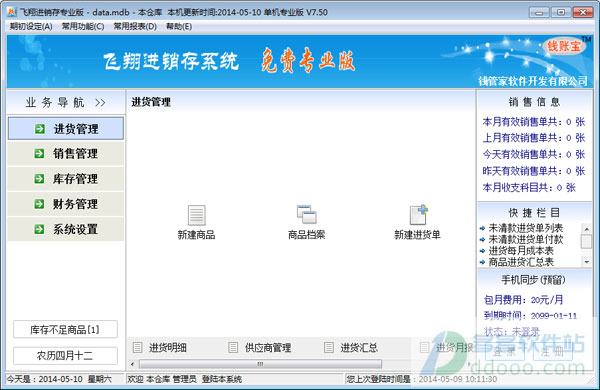Click 上月有效销售单共 text line
Screen dimensions: 600x390
534,138
